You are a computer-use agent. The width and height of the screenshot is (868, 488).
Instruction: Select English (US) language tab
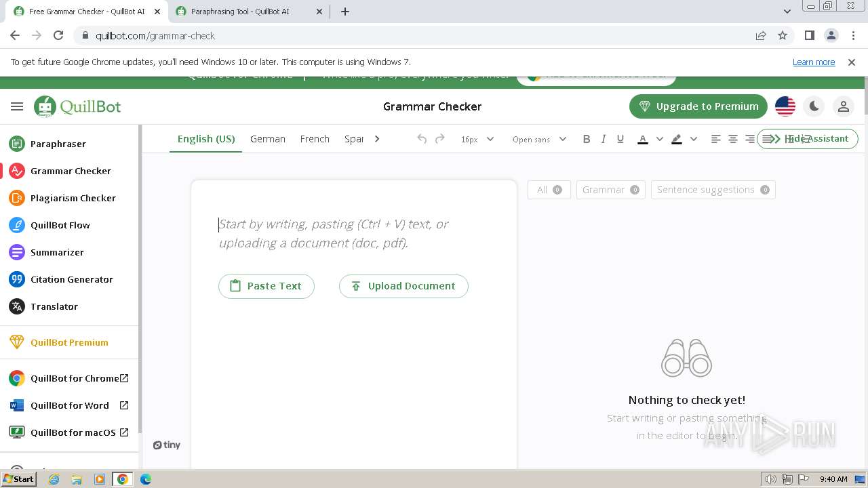tap(206, 139)
